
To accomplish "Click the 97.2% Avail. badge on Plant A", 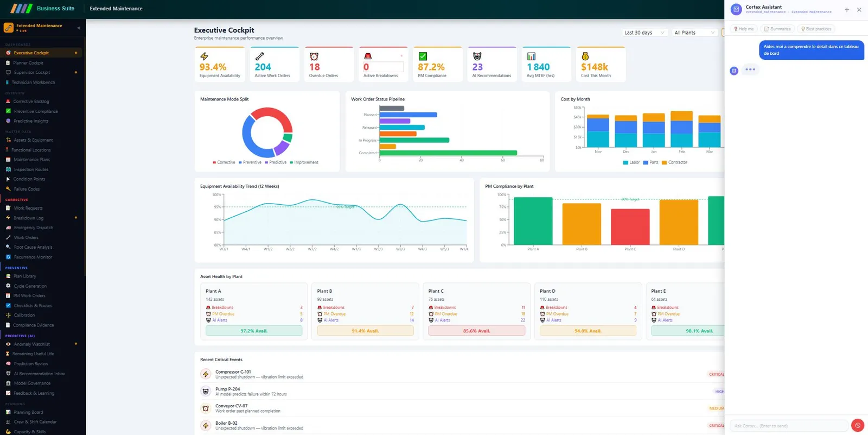I will pyautogui.click(x=254, y=331).
